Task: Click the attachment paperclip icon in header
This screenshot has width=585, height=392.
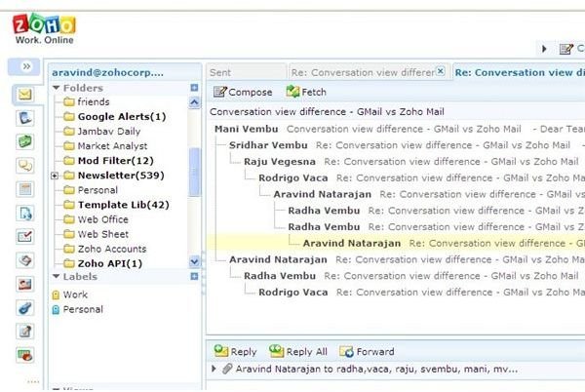Action: point(227,370)
